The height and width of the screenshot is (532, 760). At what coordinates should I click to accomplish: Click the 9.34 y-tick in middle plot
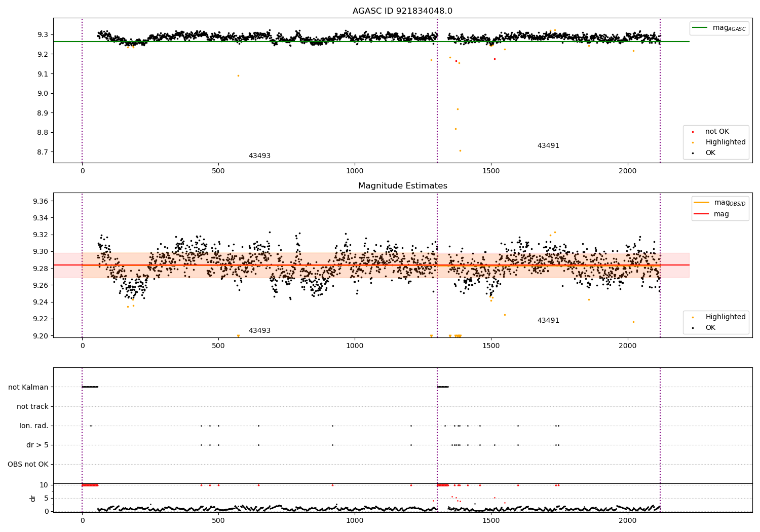click(41, 218)
